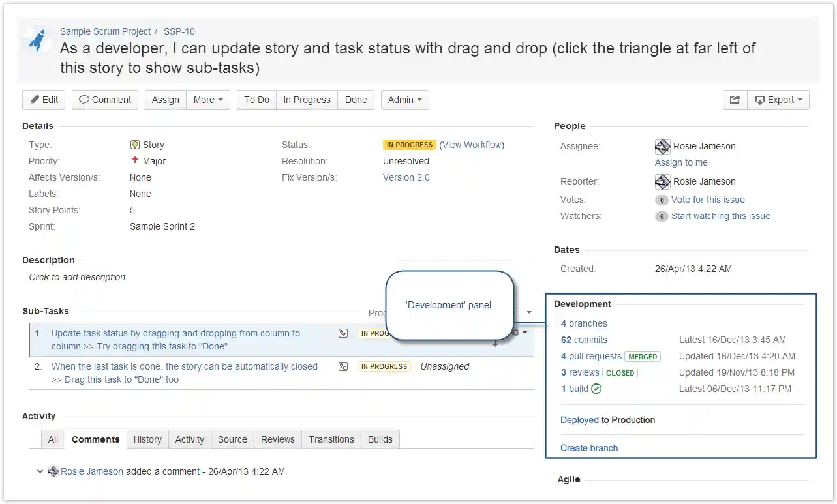This screenshot has width=837, height=504.
Task: Click the Story type lightbulb icon
Action: coord(135,144)
